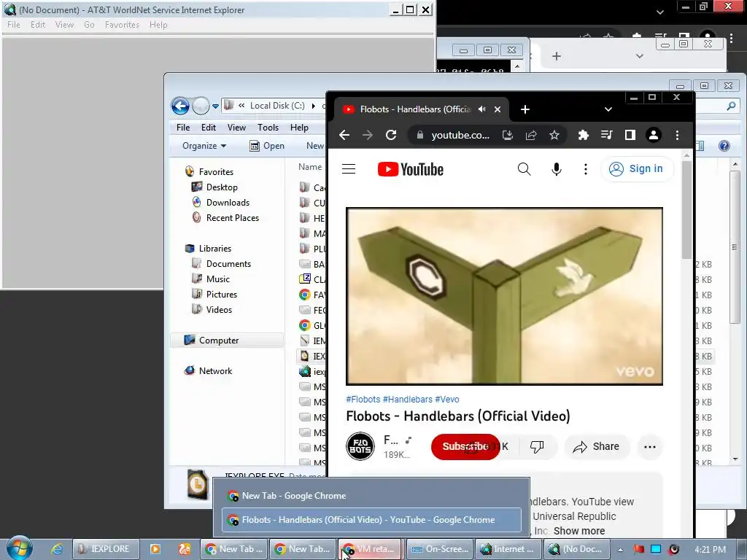Select Music library in Explorer
This screenshot has width=747, height=560.
[x=217, y=279]
